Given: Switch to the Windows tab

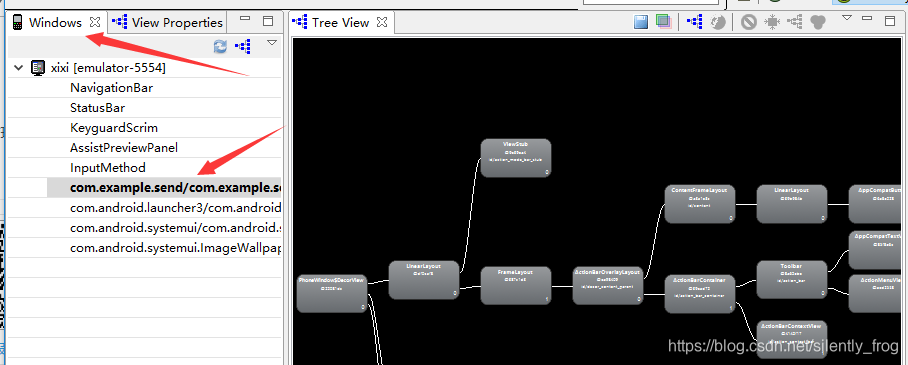Looking at the screenshot, I should (x=55, y=23).
